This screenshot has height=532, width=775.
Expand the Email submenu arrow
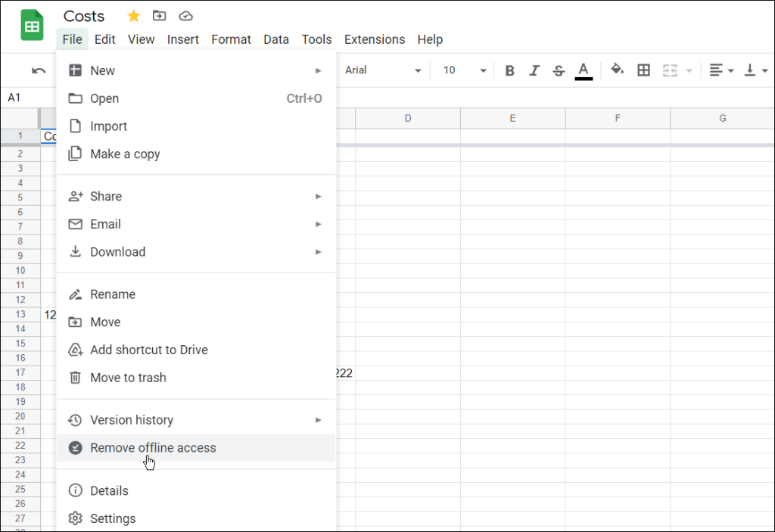(x=319, y=224)
